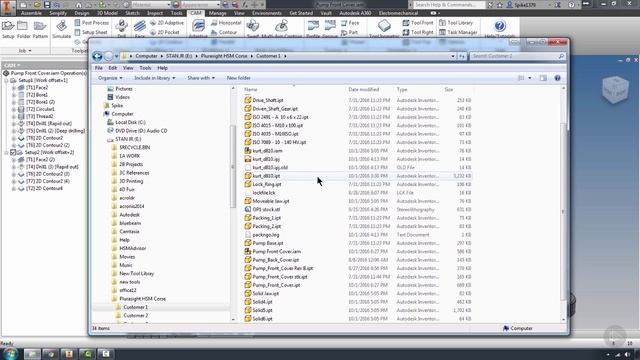Switch to the Assemble ribbon tab
The height and width of the screenshot is (360, 640).
tap(31, 13)
